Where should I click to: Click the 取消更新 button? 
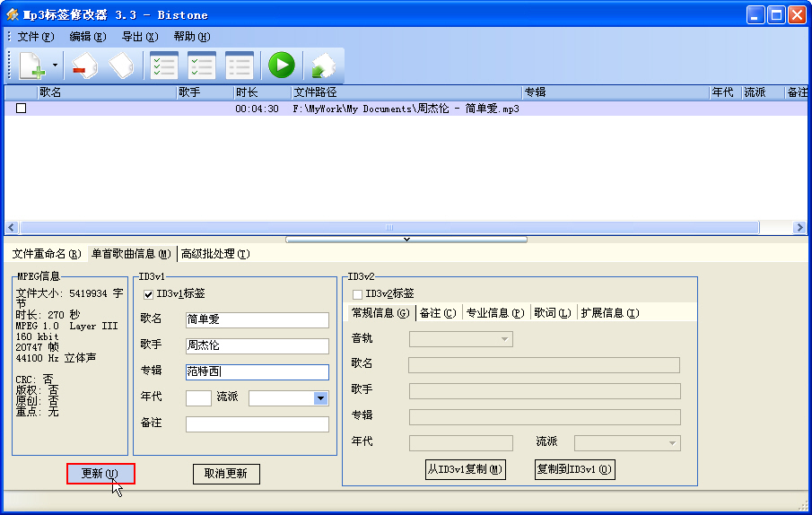pyautogui.click(x=226, y=474)
